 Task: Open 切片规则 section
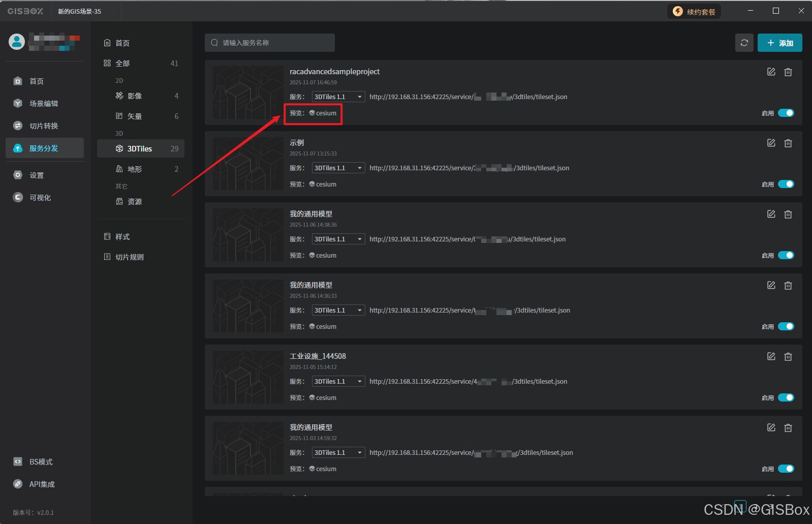(141, 257)
